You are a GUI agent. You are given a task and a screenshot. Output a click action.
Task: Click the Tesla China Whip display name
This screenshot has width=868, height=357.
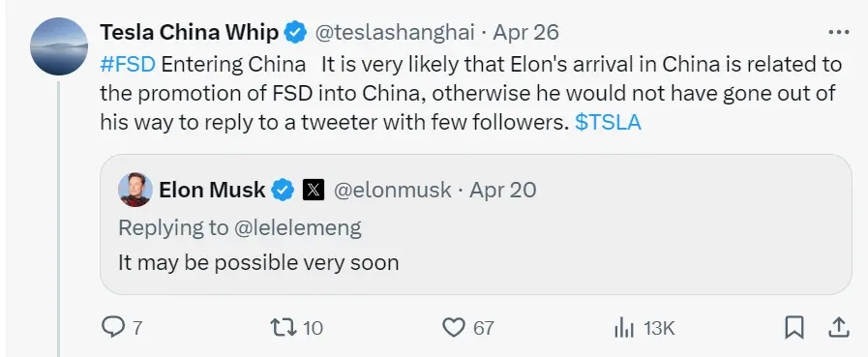coord(190,33)
